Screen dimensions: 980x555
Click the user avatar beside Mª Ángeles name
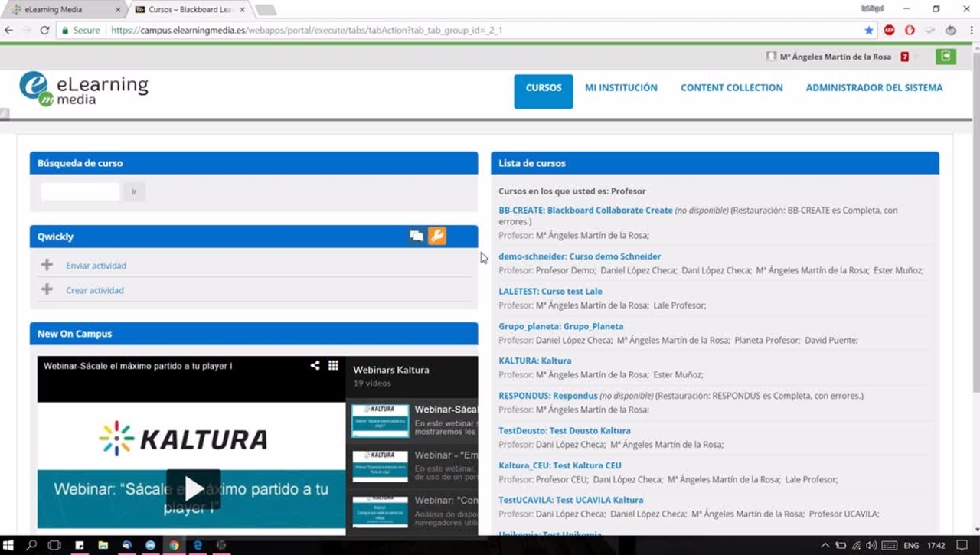pos(772,57)
